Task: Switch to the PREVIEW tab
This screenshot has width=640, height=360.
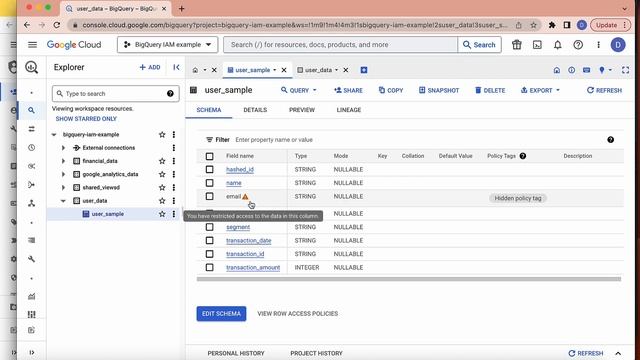Action: (302, 110)
